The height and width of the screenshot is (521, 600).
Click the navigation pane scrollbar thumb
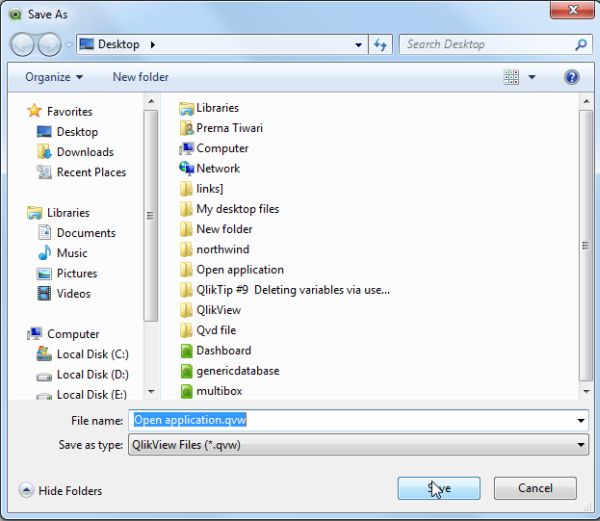click(151, 216)
